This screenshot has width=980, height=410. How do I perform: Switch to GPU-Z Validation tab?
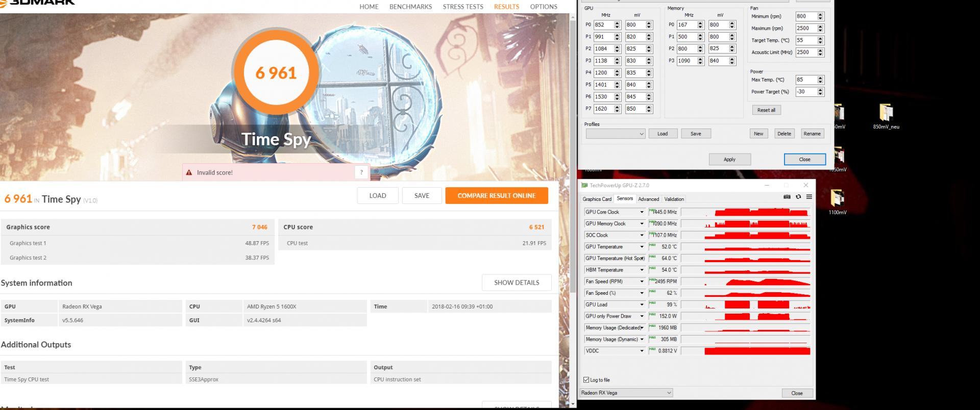674,199
